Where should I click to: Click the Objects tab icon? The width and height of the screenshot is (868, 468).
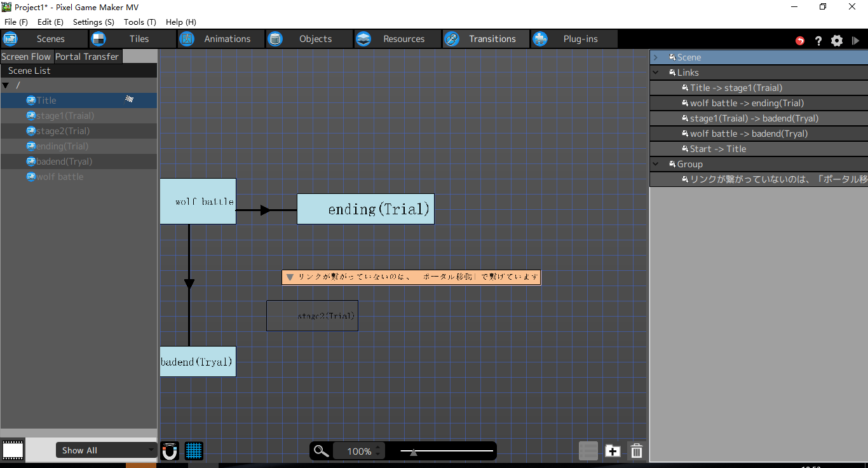(275, 39)
